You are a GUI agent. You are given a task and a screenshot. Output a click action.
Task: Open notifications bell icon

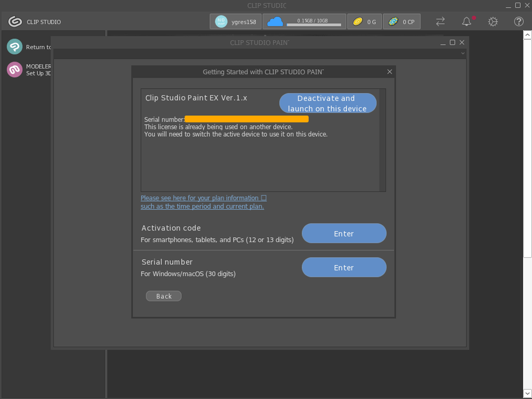[467, 22]
